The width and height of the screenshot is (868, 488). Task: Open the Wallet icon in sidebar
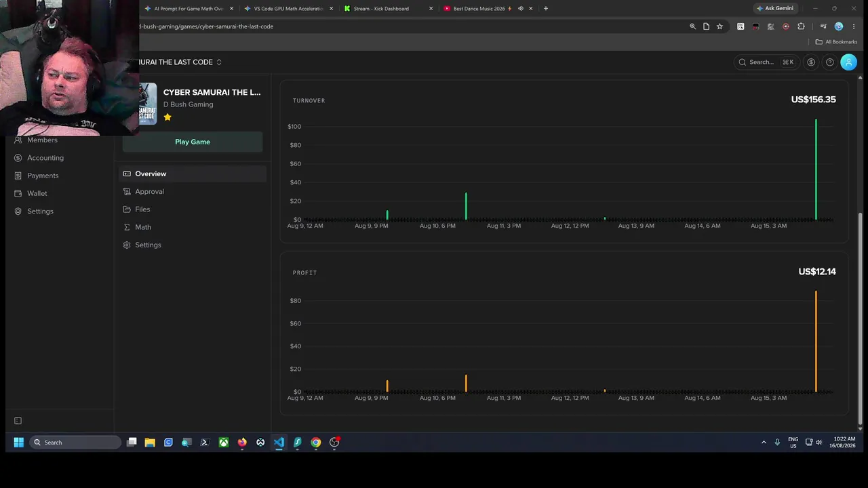[x=18, y=193]
